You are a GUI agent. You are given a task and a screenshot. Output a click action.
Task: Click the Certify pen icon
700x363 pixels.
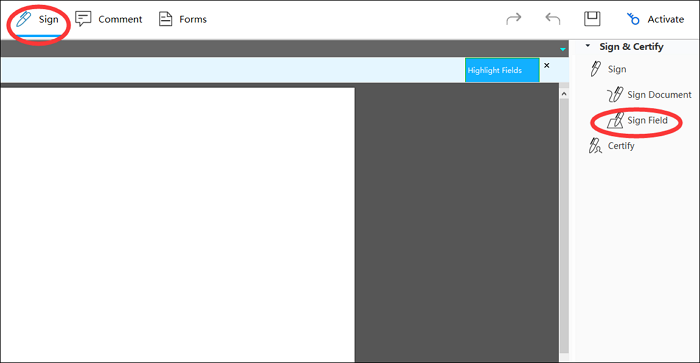coord(595,146)
